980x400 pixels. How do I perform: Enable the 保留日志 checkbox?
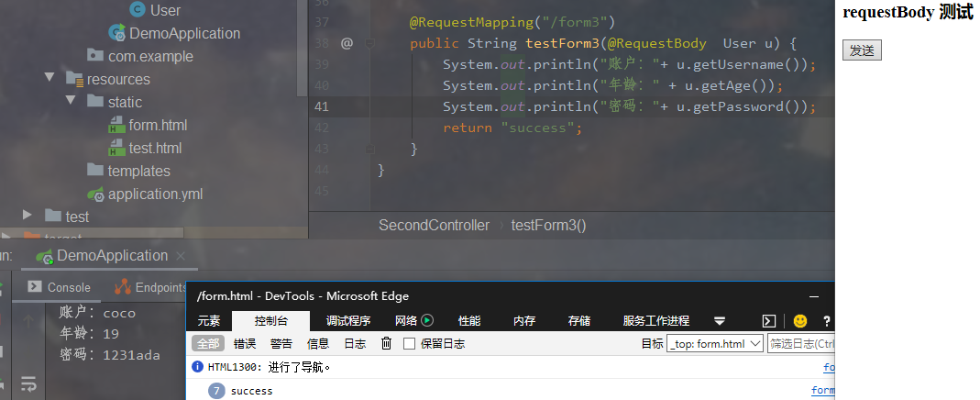[410, 344]
